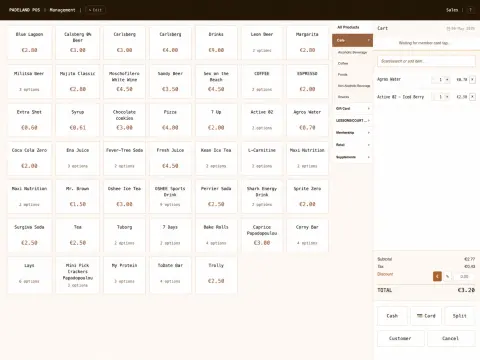Add Extra Shot product
Viewport: 480px width, 360px height.
click(30, 120)
